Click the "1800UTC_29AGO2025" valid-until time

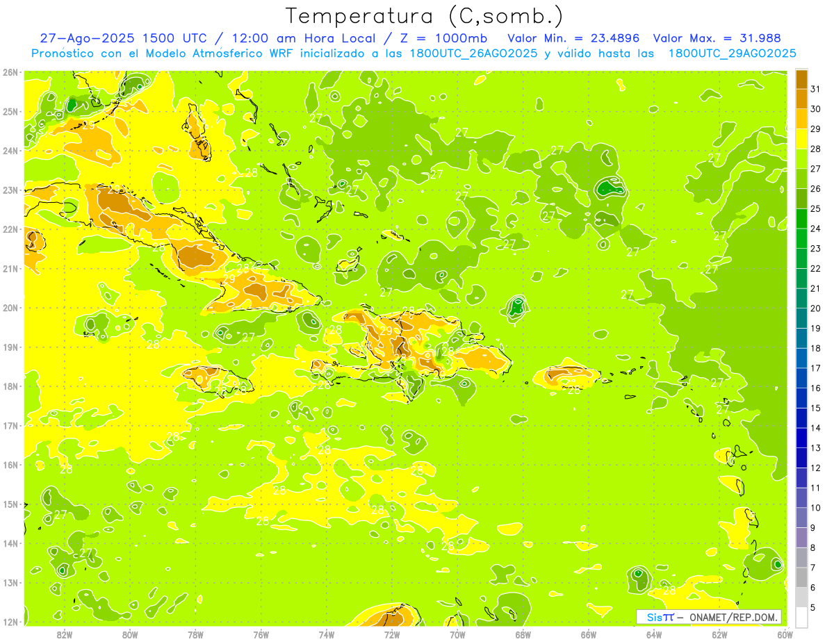click(x=732, y=53)
